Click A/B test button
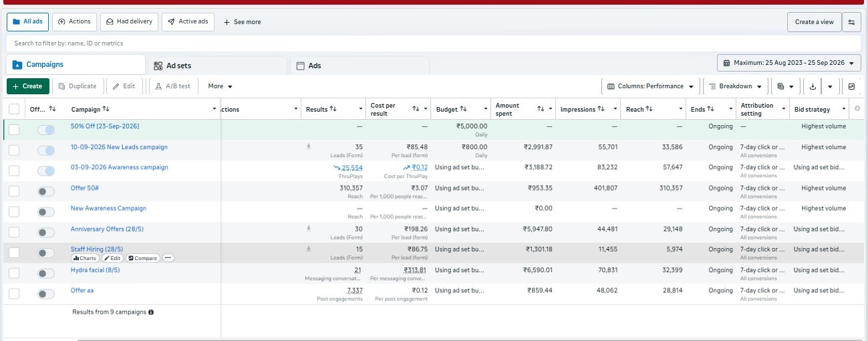868x341 pixels. [x=174, y=86]
